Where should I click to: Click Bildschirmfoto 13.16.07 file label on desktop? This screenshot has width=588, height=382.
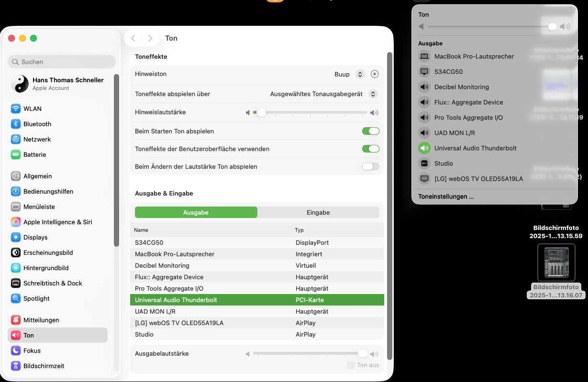click(556, 291)
